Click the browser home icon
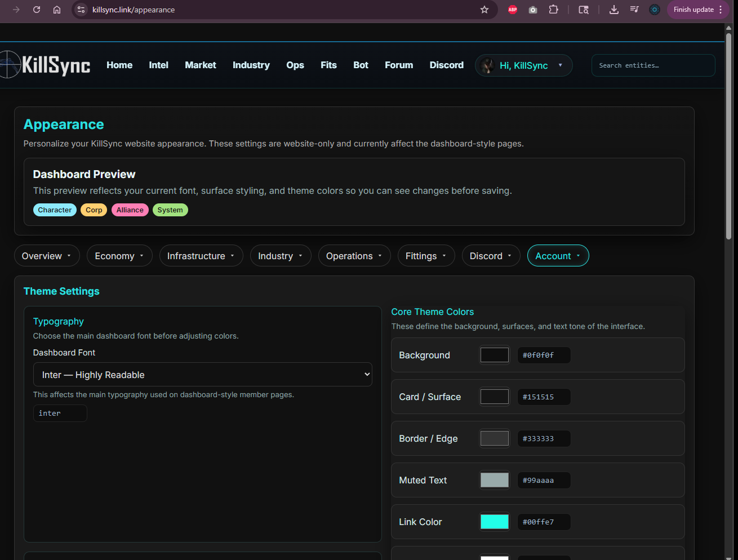The image size is (738, 560). [x=57, y=10]
